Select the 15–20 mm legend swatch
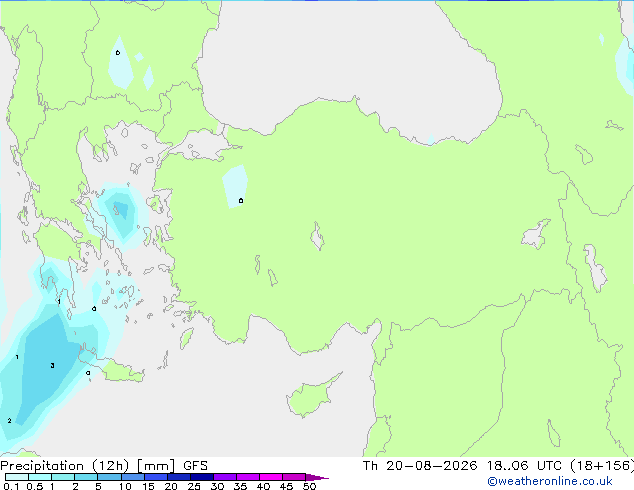 pos(155,477)
